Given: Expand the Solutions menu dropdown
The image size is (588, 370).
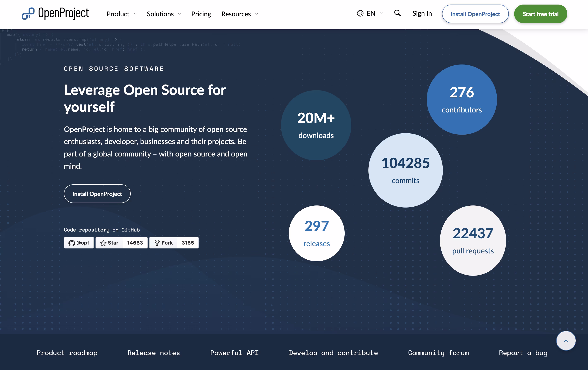Looking at the screenshot, I should pos(164,14).
